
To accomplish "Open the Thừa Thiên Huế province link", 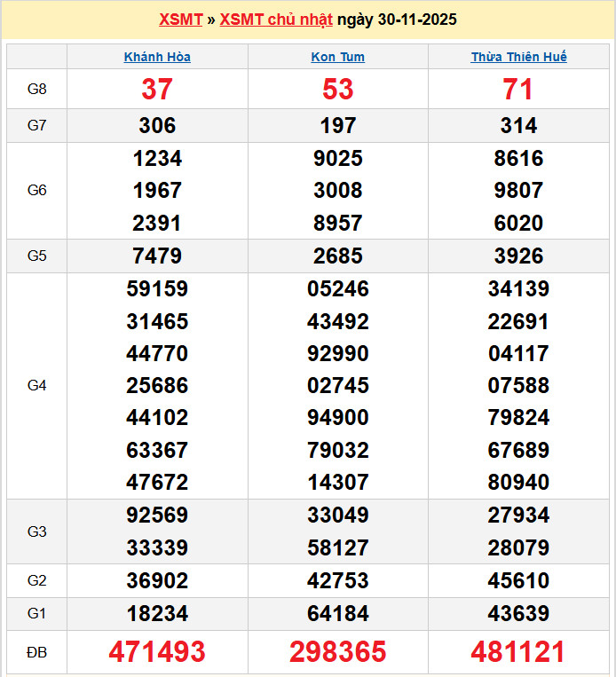I will pyautogui.click(x=518, y=57).
